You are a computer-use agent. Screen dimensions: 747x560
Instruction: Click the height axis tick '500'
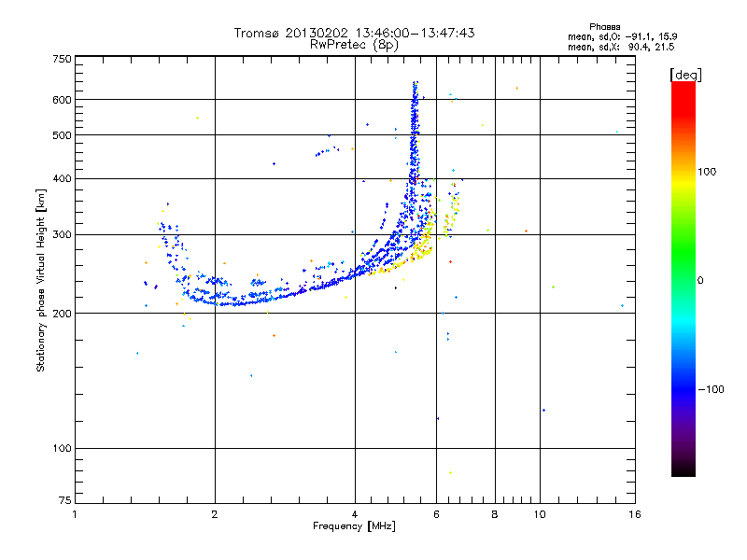click(x=62, y=135)
